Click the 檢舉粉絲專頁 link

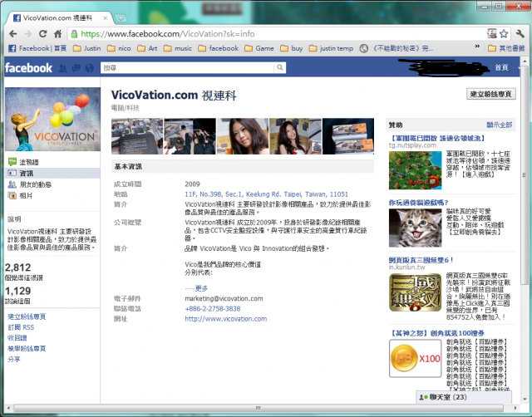27,349
